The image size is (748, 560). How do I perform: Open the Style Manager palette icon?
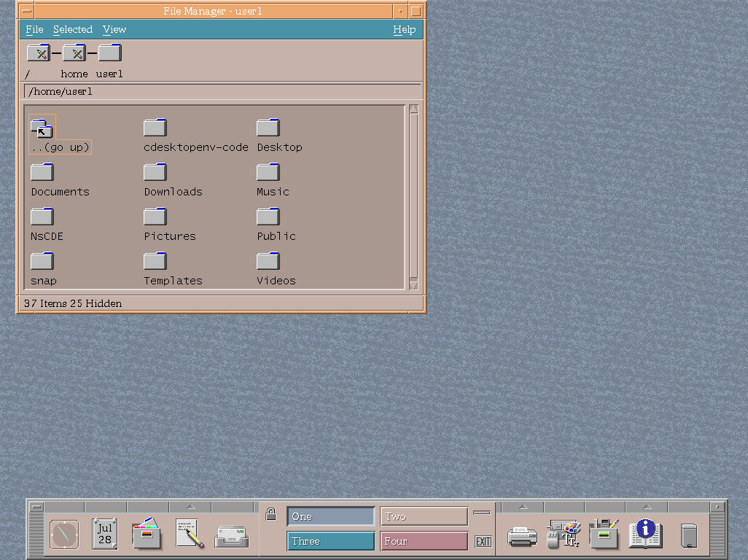[564, 534]
